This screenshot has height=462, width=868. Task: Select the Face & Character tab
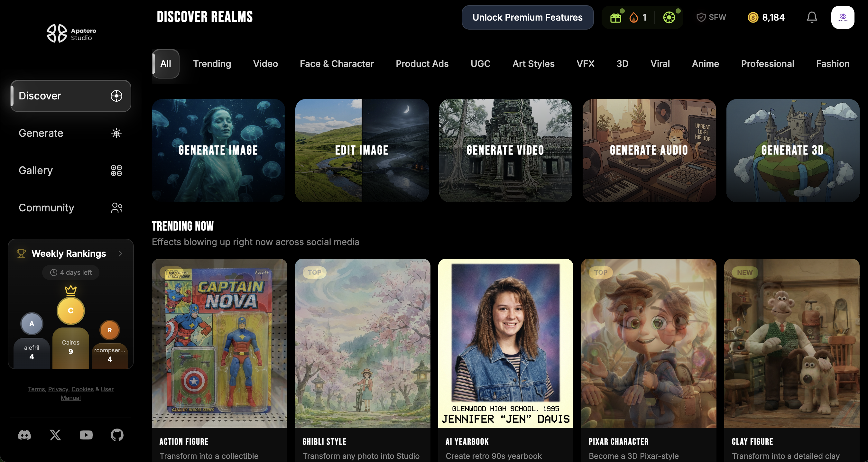(x=337, y=64)
